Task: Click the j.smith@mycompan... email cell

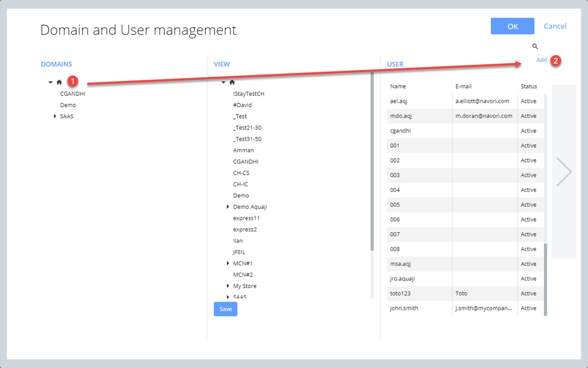Action: 485,308
